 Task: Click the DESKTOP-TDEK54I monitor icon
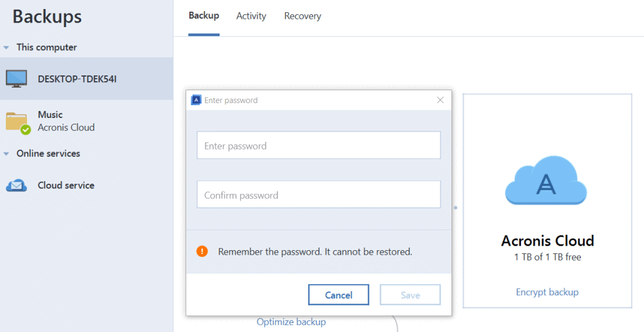coord(17,79)
